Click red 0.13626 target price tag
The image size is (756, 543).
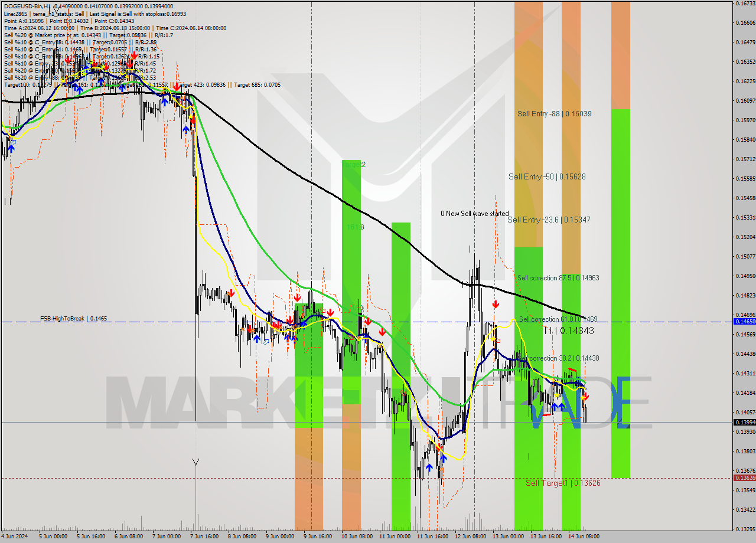click(x=744, y=477)
